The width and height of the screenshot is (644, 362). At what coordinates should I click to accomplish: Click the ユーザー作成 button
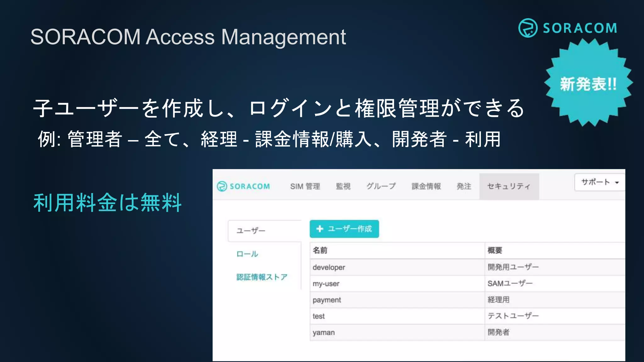(x=344, y=229)
